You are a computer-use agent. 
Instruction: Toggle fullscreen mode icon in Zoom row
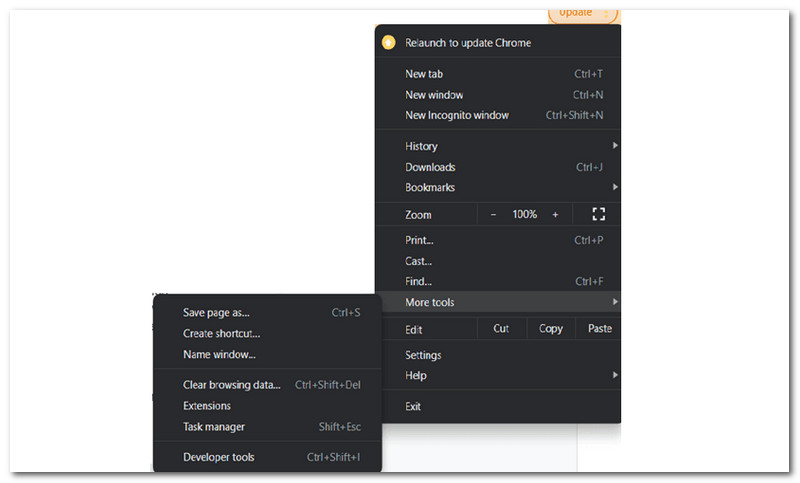pyautogui.click(x=599, y=214)
